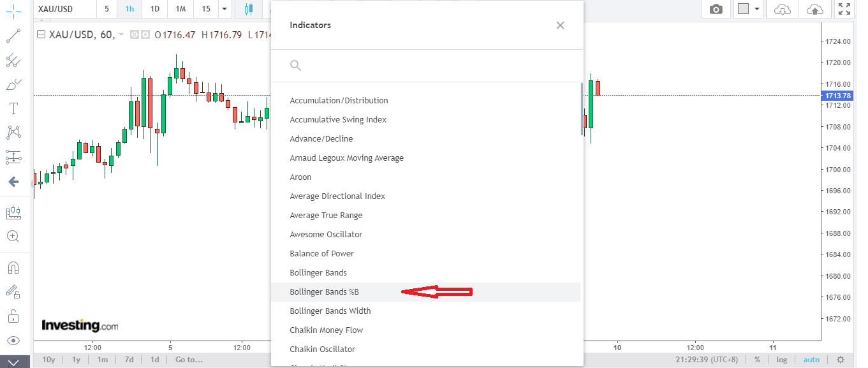Collapse the XAU/USD legend with minus box
The image size is (868, 368).
click(41, 34)
